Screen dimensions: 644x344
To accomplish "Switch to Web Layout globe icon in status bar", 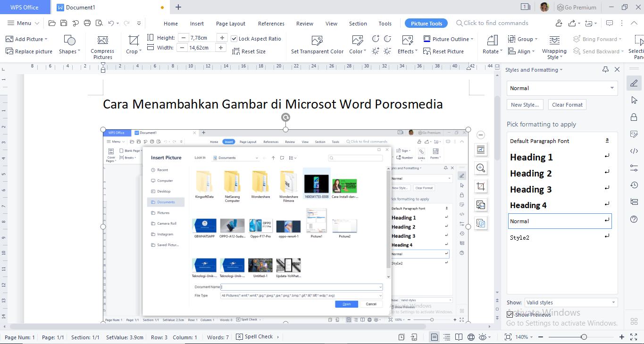I will (471, 337).
